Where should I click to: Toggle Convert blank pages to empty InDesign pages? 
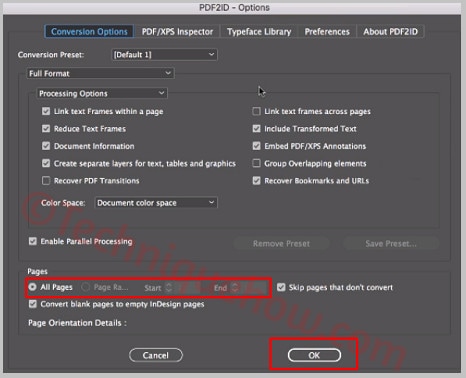pos(33,304)
